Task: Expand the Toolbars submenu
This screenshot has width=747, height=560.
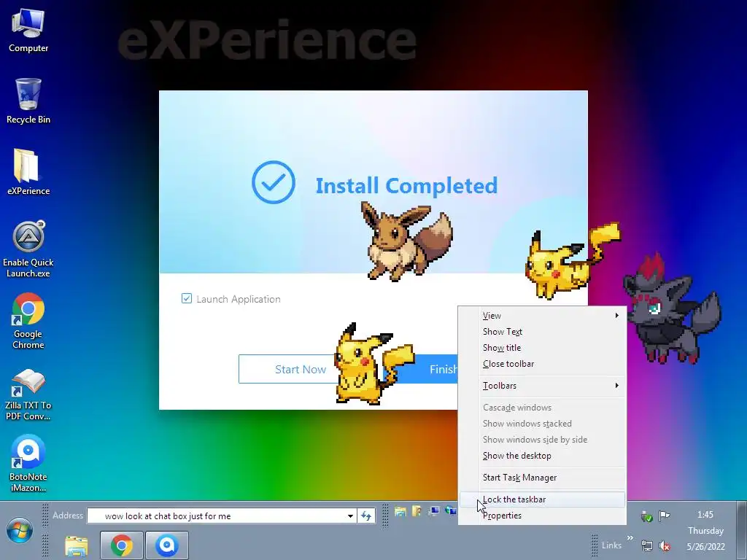Action: pos(542,385)
